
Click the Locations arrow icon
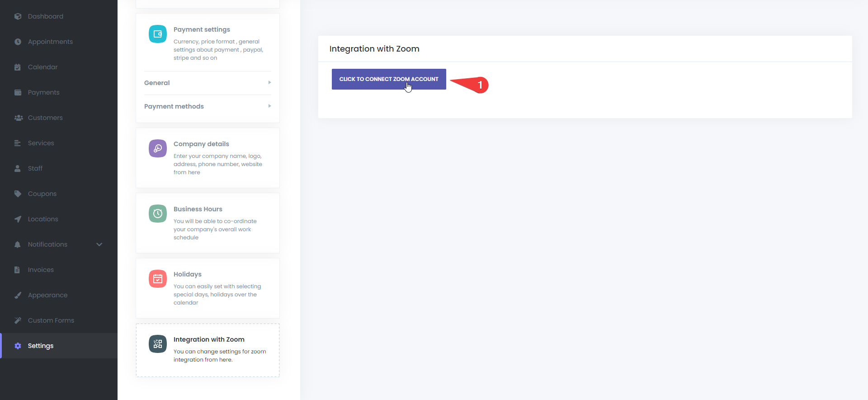(x=18, y=219)
